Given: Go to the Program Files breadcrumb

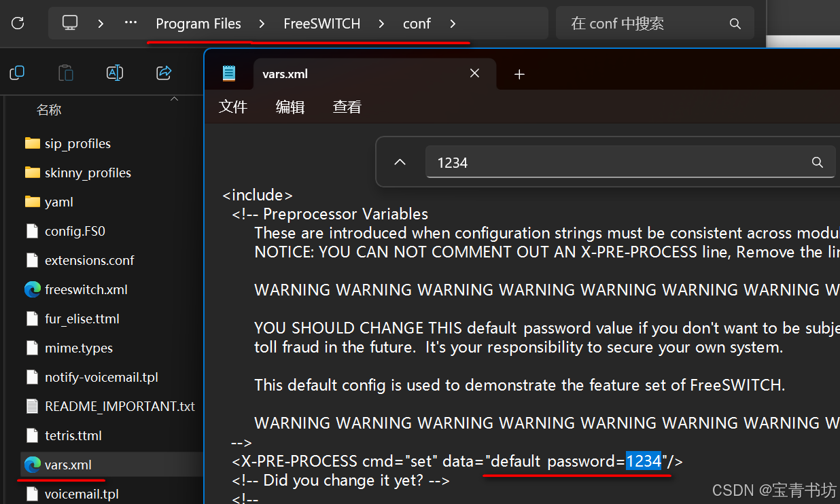Looking at the screenshot, I should coord(198,24).
